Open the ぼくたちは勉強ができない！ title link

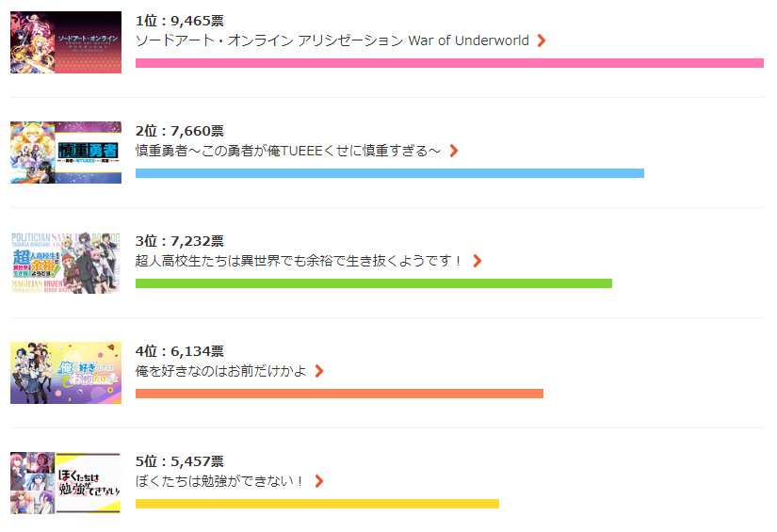pos(220,481)
